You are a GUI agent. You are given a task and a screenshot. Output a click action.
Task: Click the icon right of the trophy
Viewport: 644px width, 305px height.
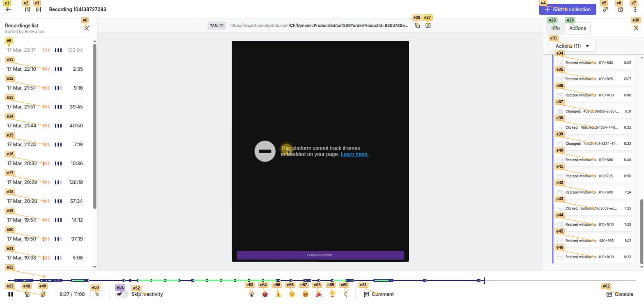tap(346, 294)
